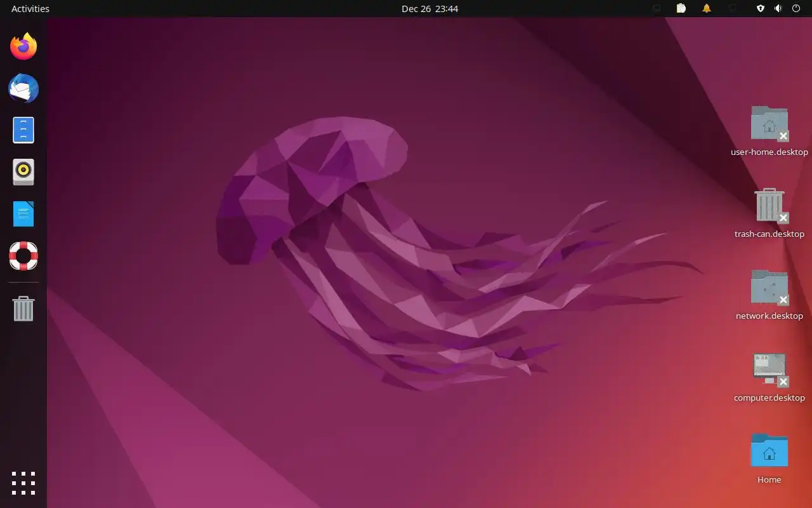Open the Files manager in the dock
This screenshot has height=508, width=812.
(x=23, y=130)
